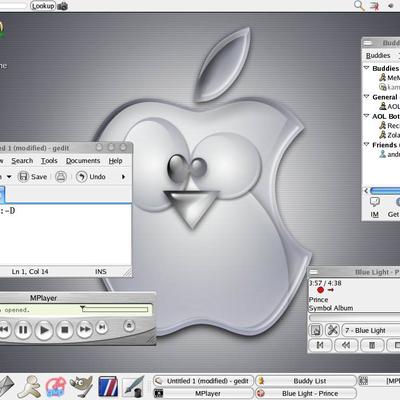Click the volume speaker icon in top panel
The width and height of the screenshot is (400, 400).
(x=391, y=6)
